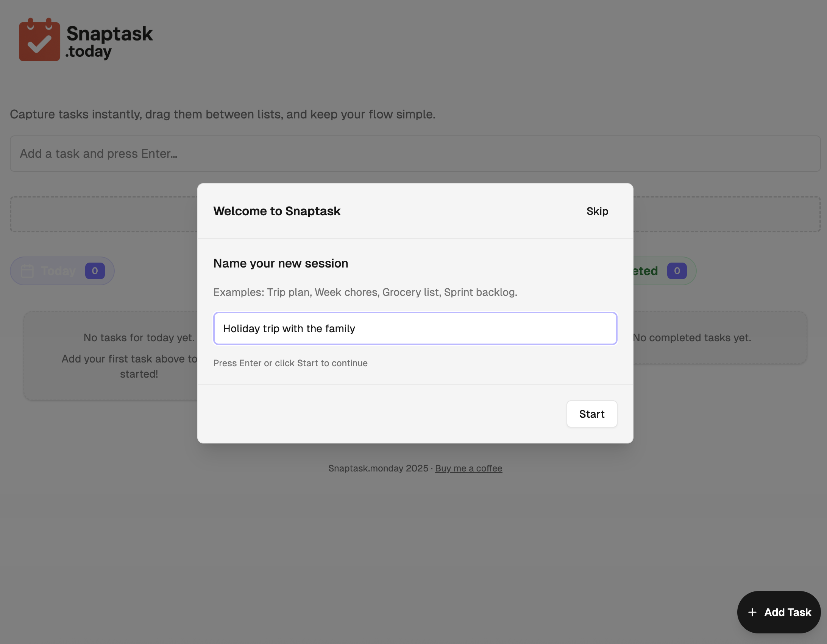This screenshot has height=644, width=827.
Task: Click the 'Name your new session' label
Action: pos(281,263)
